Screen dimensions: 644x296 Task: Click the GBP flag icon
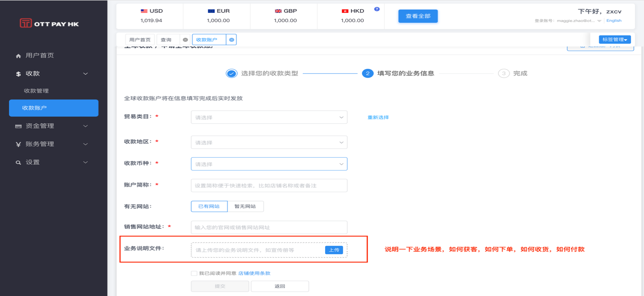coord(278,11)
